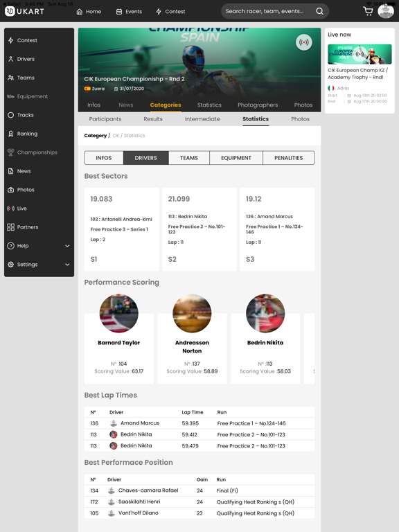
Task: Click the Category breadcrumb link
Action: (96, 135)
